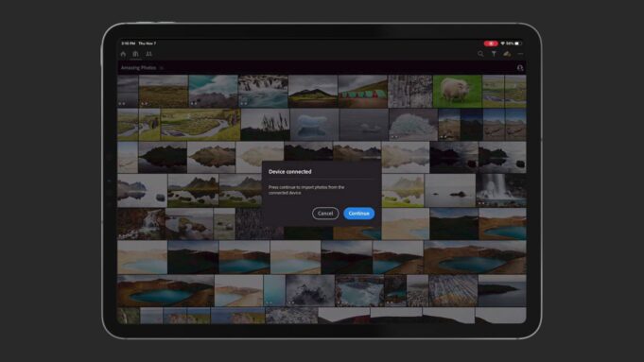Open the Library view icon
The image size is (644, 362).
tap(135, 54)
